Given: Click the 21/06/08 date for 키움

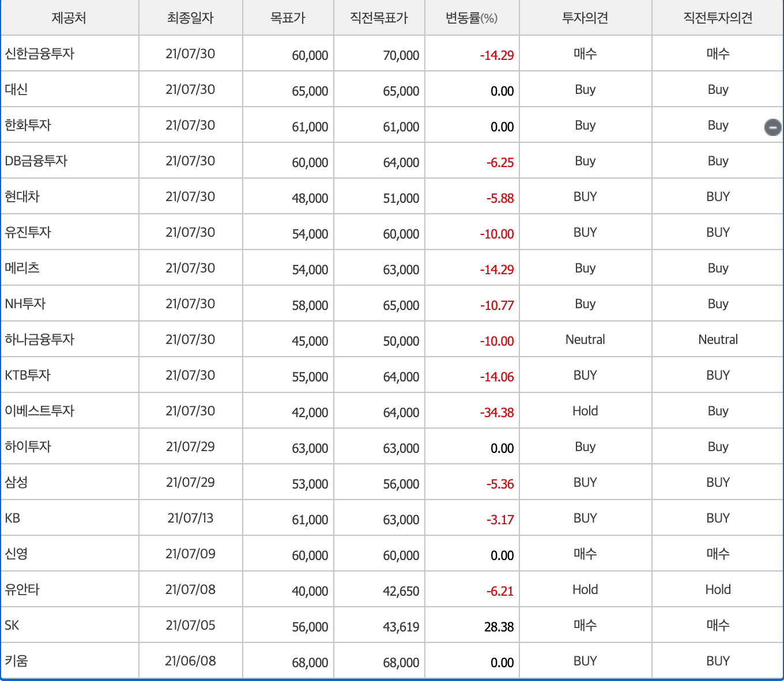Looking at the screenshot, I should click(190, 661).
